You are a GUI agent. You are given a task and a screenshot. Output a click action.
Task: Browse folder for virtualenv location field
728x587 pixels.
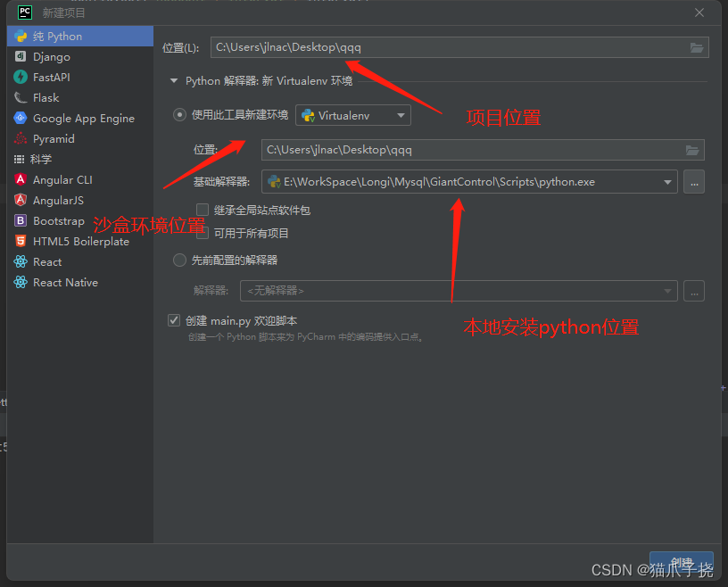692,150
